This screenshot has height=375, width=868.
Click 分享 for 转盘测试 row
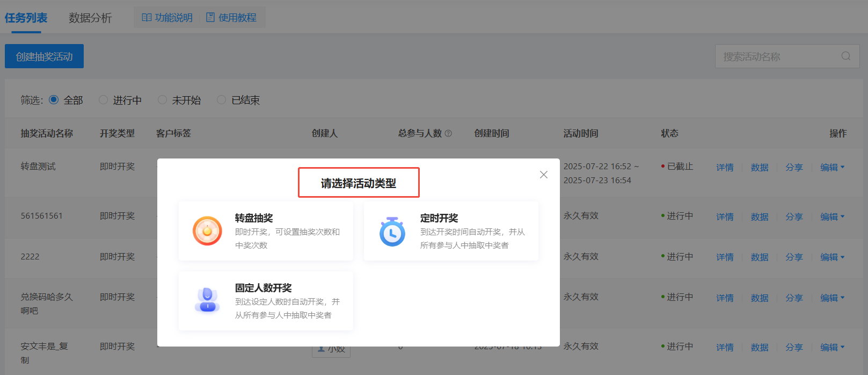coord(794,167)
